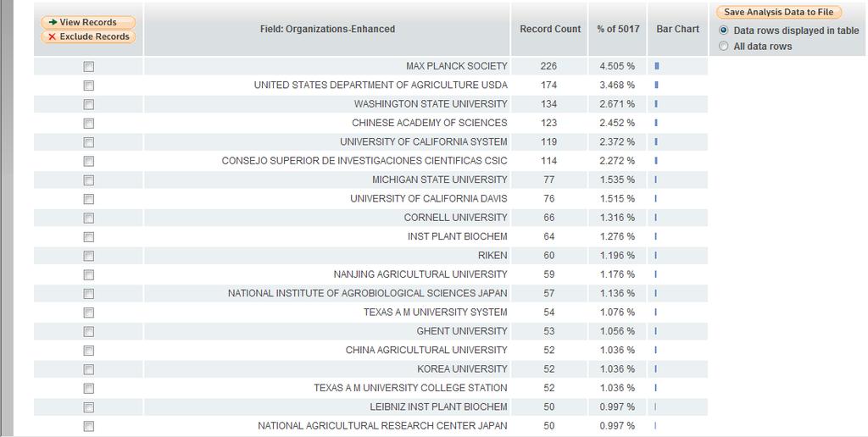Click record count 123
Image resolution: width=868 pixels, height=437 pixels.
pos(548,122)
